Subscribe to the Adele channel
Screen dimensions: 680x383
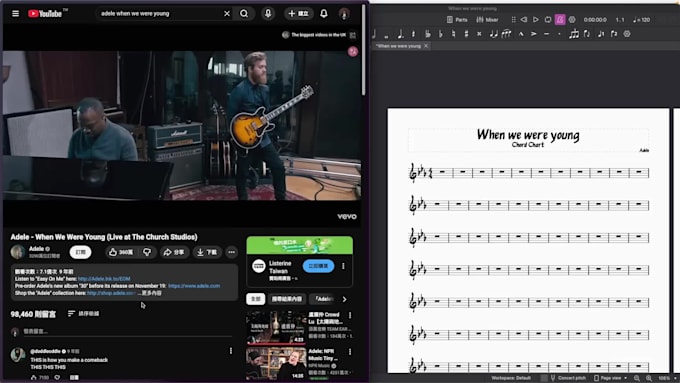pyautogui.click(x=81, y=252)
